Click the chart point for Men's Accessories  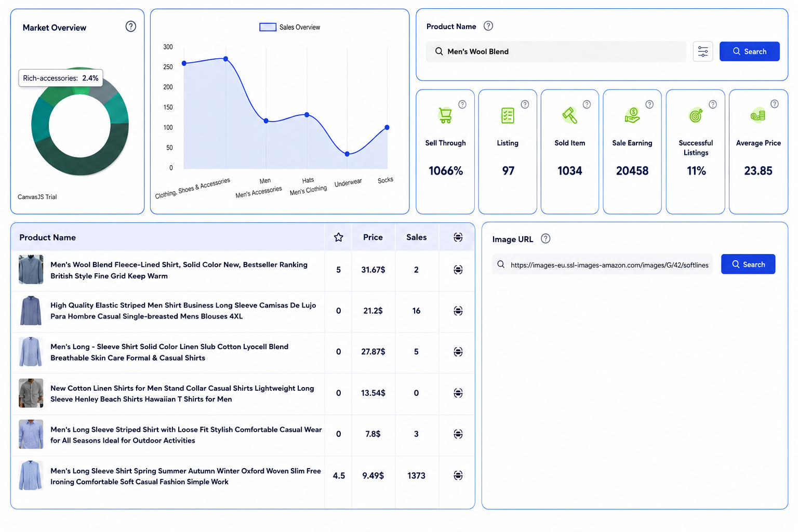(266, 121)
